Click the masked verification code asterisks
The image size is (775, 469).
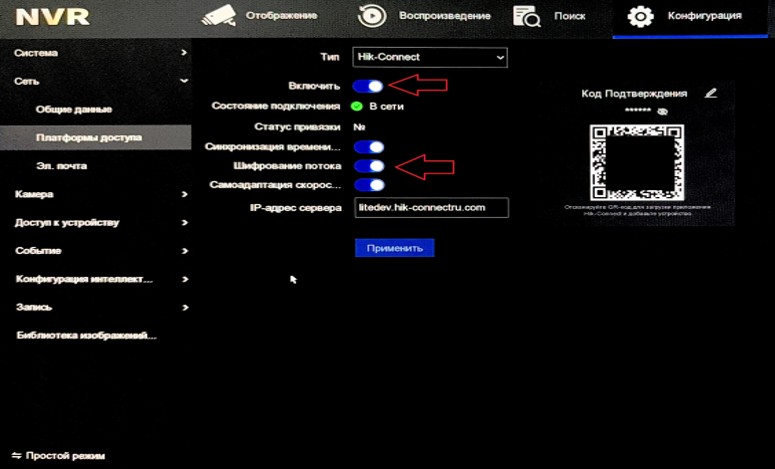pos(637,112)
